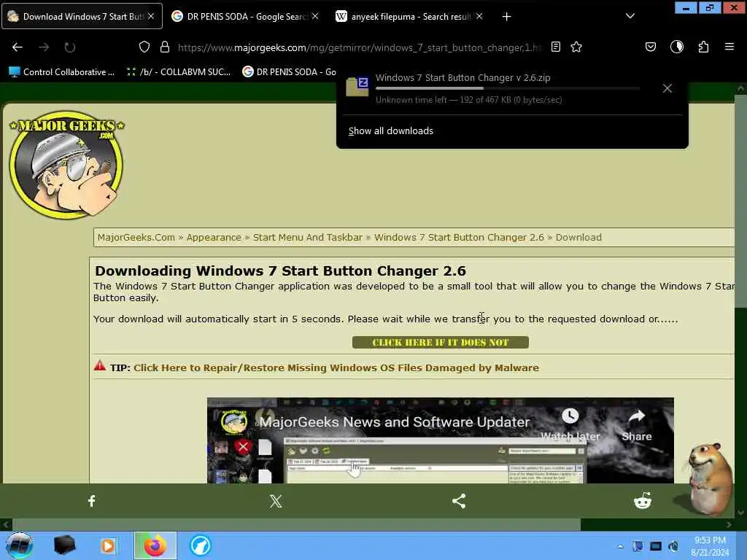Click the Dark Reader extension icon
747x560 pixels.
click(677, 47)
